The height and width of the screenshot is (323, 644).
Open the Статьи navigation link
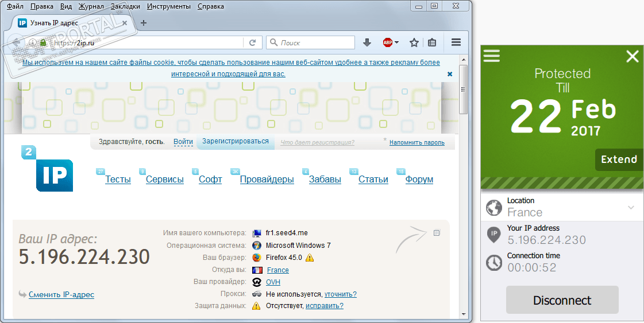pyautogui.click(x=373, y=180)
